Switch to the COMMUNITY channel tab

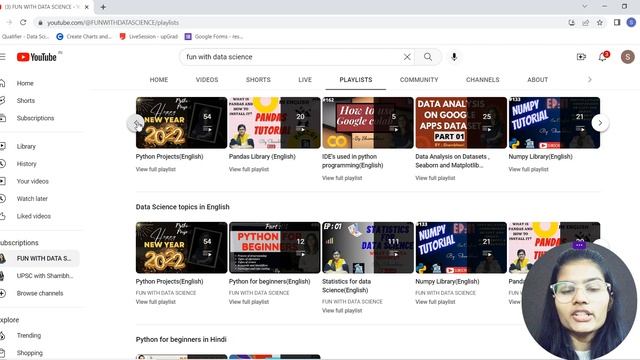click(x=419, y=80)
